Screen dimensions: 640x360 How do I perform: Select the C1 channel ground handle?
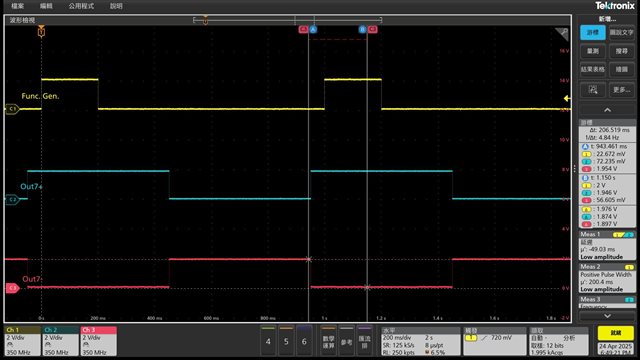(12, 109)
